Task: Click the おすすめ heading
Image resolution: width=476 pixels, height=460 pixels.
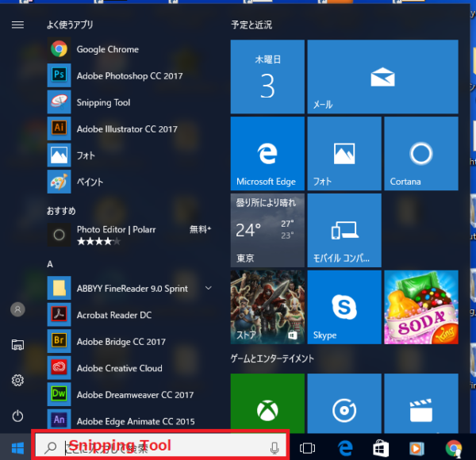Action: (x=61, y=211)
